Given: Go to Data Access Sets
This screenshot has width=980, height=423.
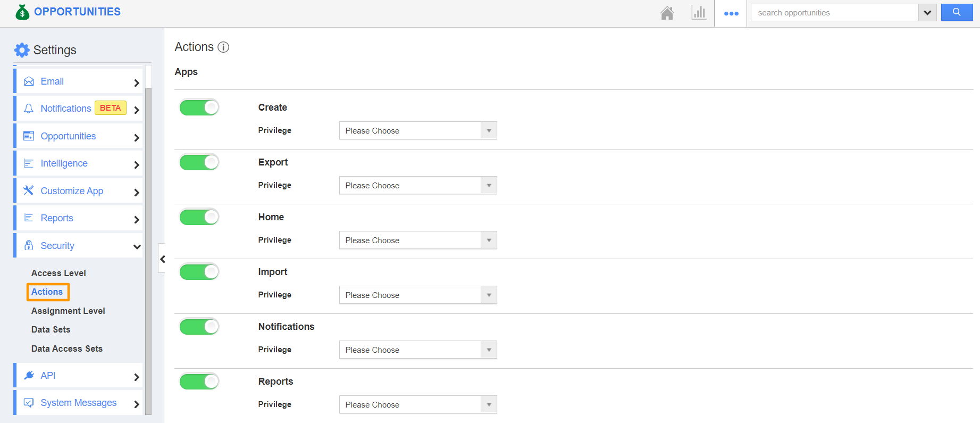Looking at the screenshot, I should coord(67,349).
